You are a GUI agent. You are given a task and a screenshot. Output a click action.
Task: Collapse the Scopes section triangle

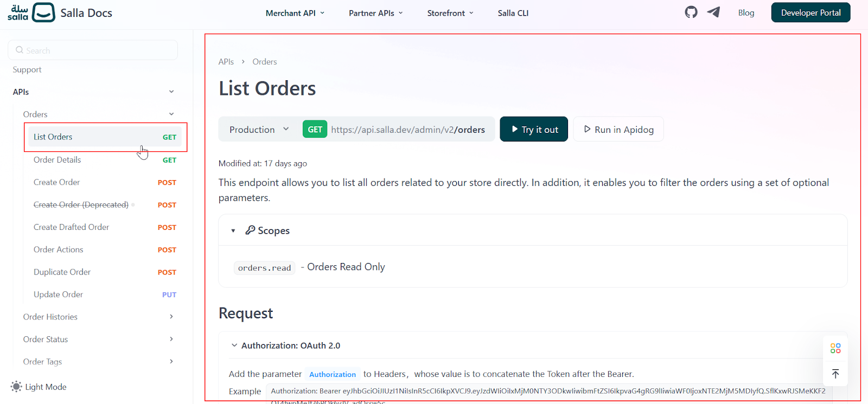(x=233, y=231)
